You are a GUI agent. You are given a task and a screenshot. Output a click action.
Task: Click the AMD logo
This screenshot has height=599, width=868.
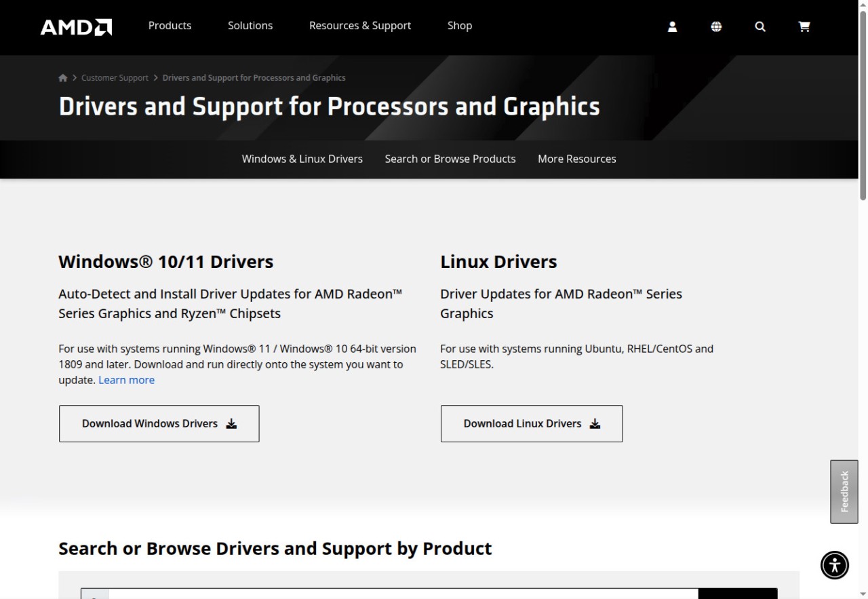click(x=76, y=27)
